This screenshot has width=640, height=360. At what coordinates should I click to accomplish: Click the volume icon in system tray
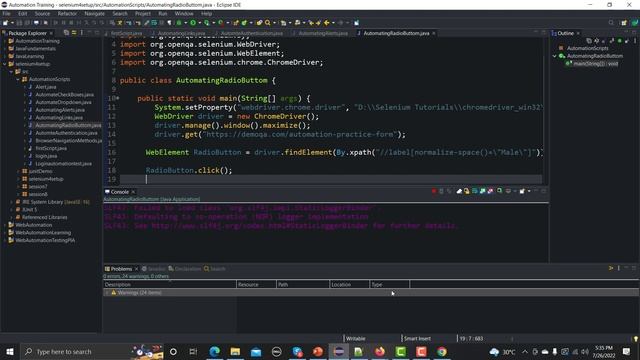pos(585,351)
